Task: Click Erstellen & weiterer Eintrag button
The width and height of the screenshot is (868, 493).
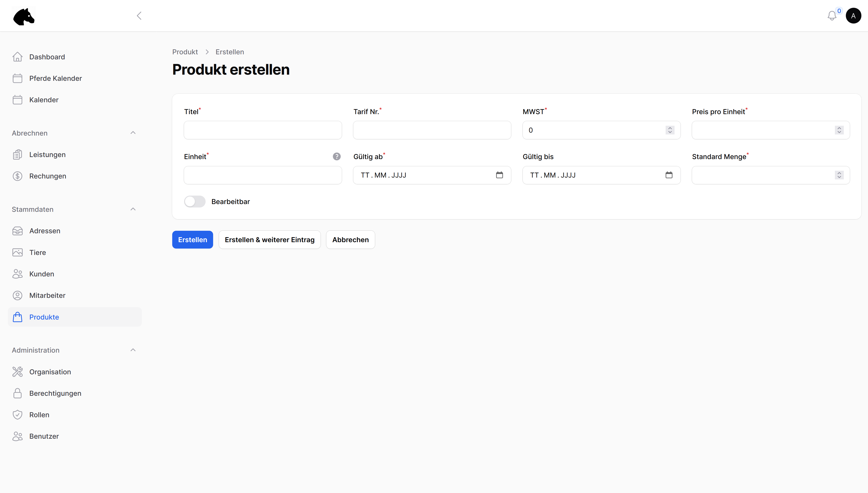Action: click(269, 240)
